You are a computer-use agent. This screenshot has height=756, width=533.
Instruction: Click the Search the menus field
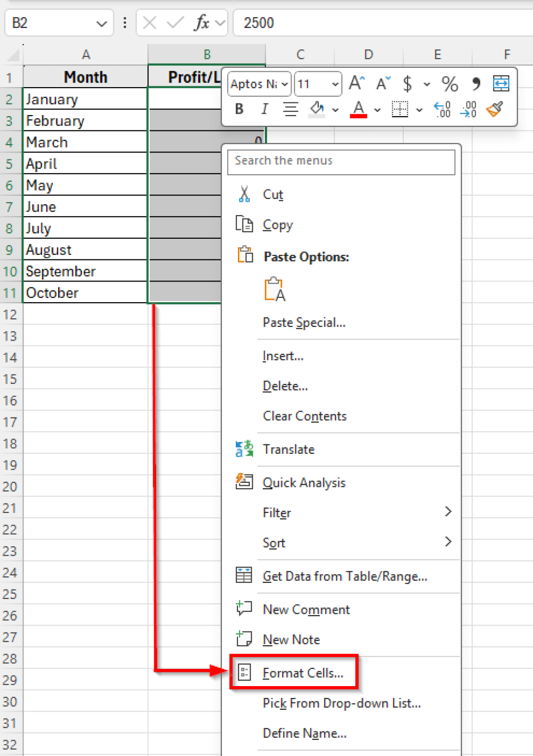341,161
